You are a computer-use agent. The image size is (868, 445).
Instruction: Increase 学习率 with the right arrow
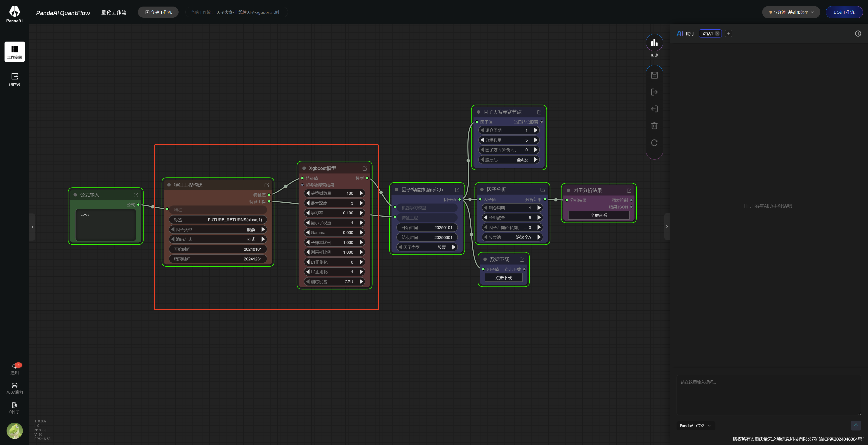click(x=361, y=213)
